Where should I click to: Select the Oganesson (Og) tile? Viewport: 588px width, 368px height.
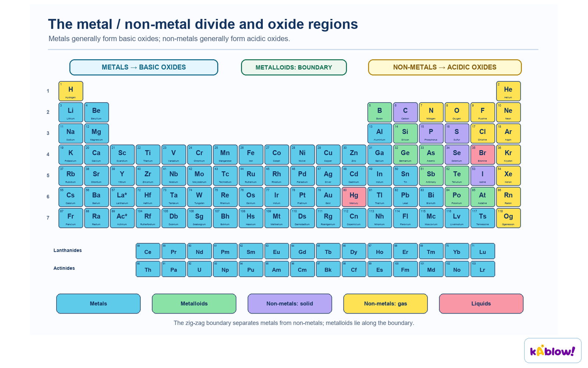click(508, 218)
